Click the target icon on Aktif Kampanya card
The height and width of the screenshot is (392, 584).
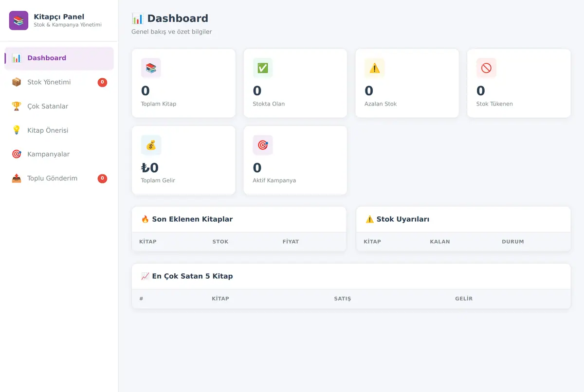[x=263, y=145]
